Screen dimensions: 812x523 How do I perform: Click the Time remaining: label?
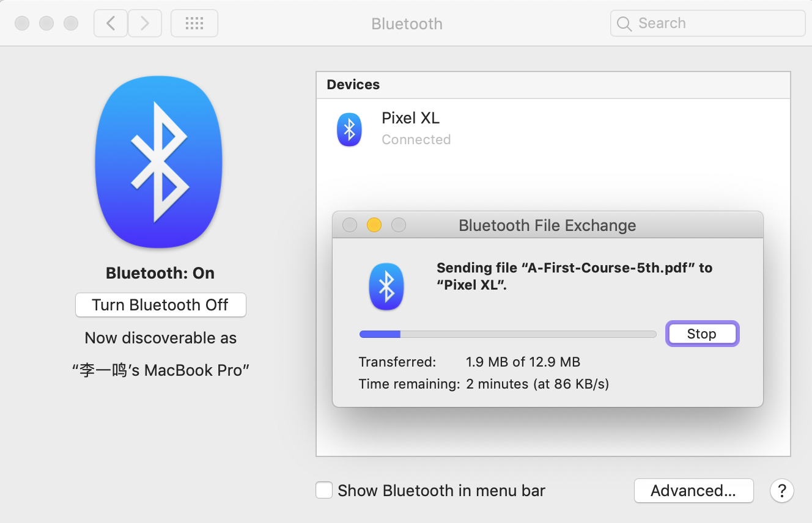click(x=410, y=384)
